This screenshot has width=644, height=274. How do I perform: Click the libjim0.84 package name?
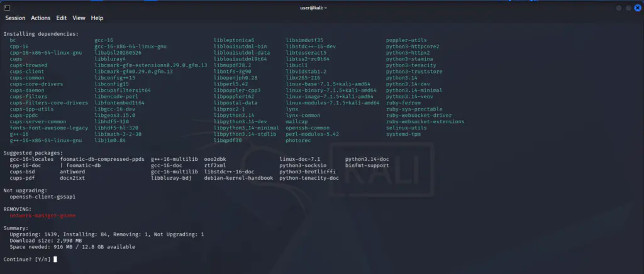pos(110,140)
